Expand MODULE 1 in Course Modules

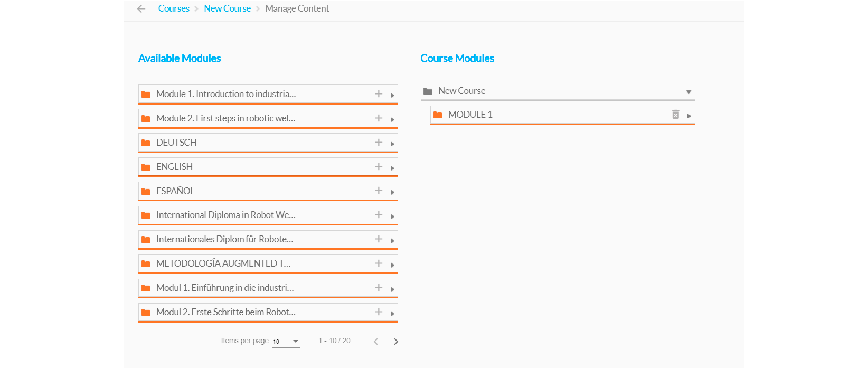[x=689, y=116]
